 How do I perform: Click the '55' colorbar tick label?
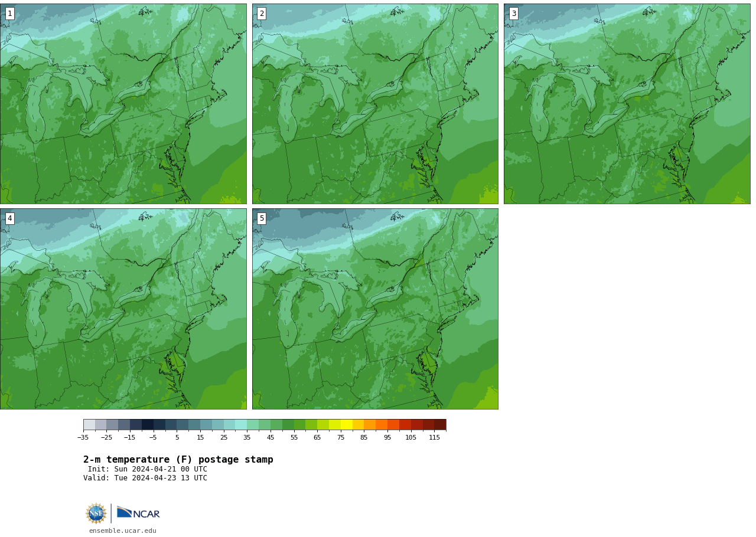pyautogui.click(x=294, y=438)
